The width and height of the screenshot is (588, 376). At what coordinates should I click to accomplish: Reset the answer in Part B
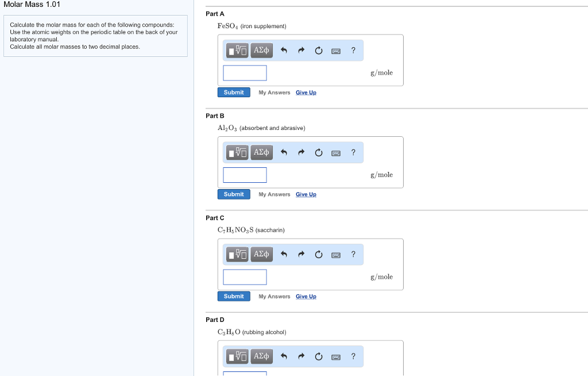pyautogui.click(x=319, y=152)
